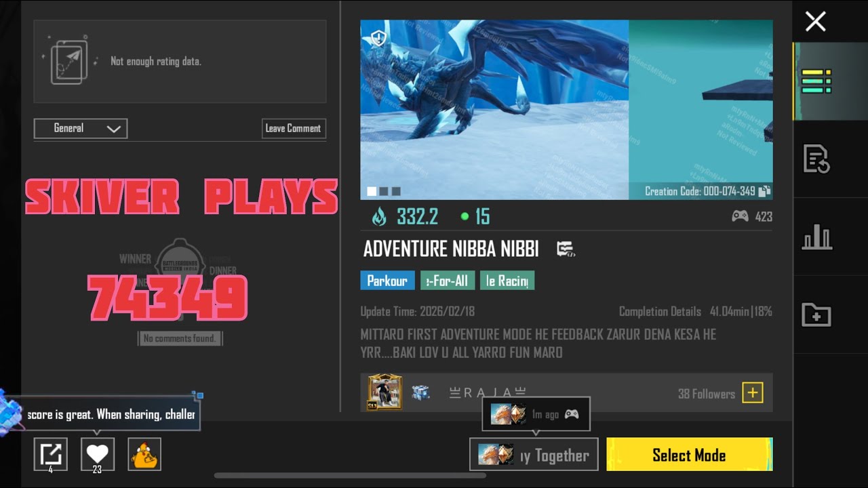Click the Select Mode button
868x488 pixels.
pos(690,455)
